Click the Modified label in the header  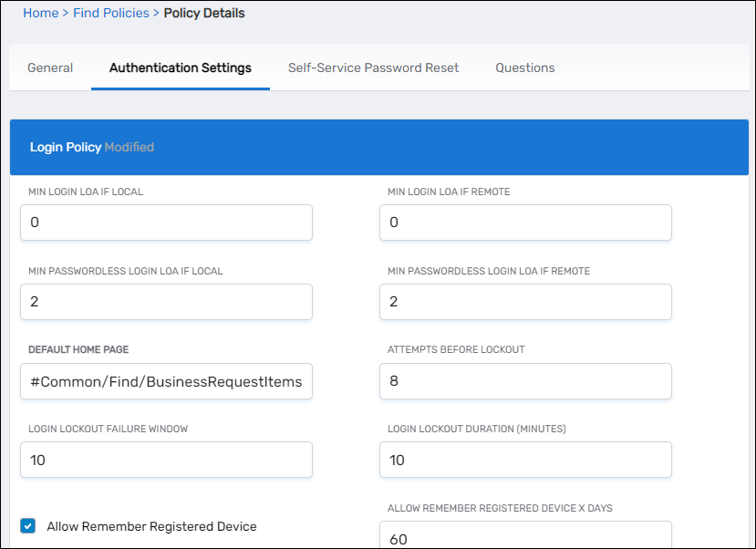click(128, 146)
